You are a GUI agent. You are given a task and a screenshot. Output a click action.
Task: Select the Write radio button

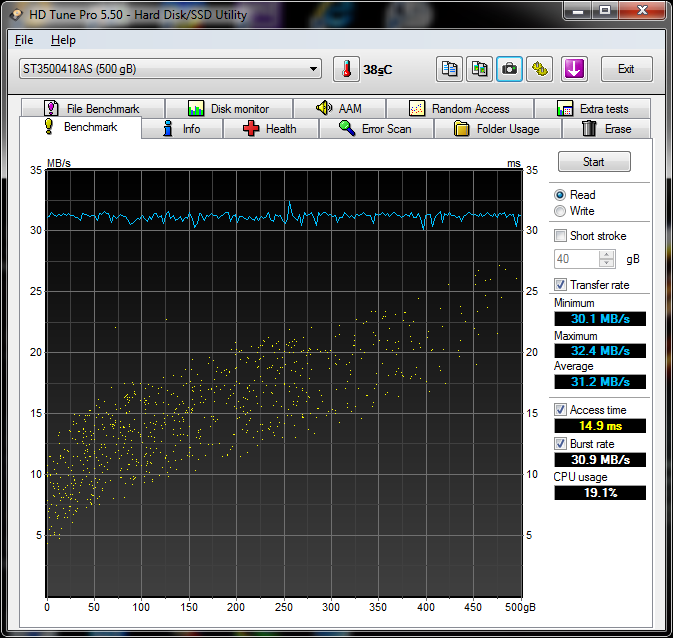[560, 211]
